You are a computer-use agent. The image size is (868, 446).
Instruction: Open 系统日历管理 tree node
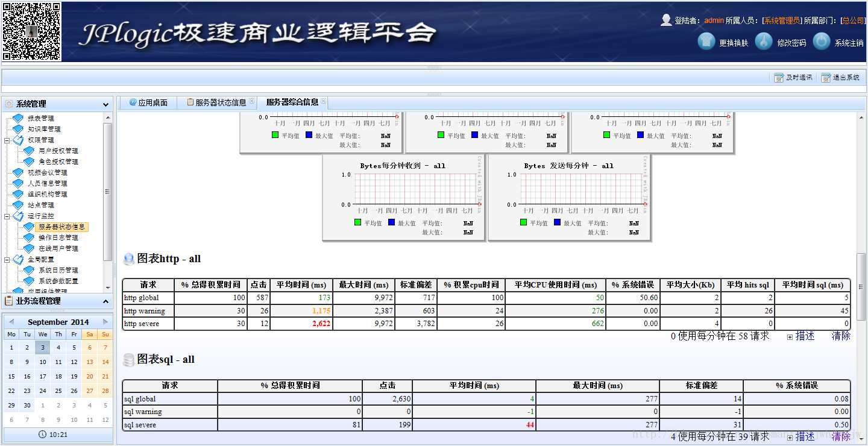point(58,270)
